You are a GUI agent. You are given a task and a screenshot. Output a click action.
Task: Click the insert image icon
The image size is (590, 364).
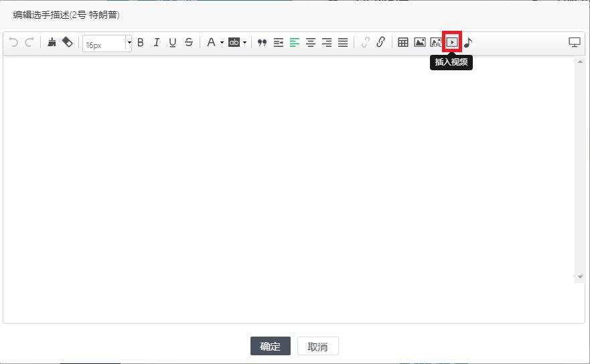point(419,42)
